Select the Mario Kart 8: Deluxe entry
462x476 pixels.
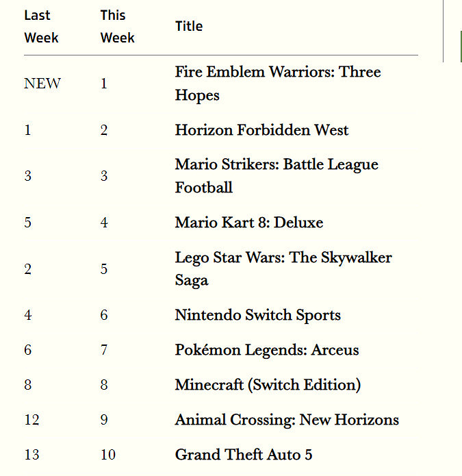coord(248,223)
